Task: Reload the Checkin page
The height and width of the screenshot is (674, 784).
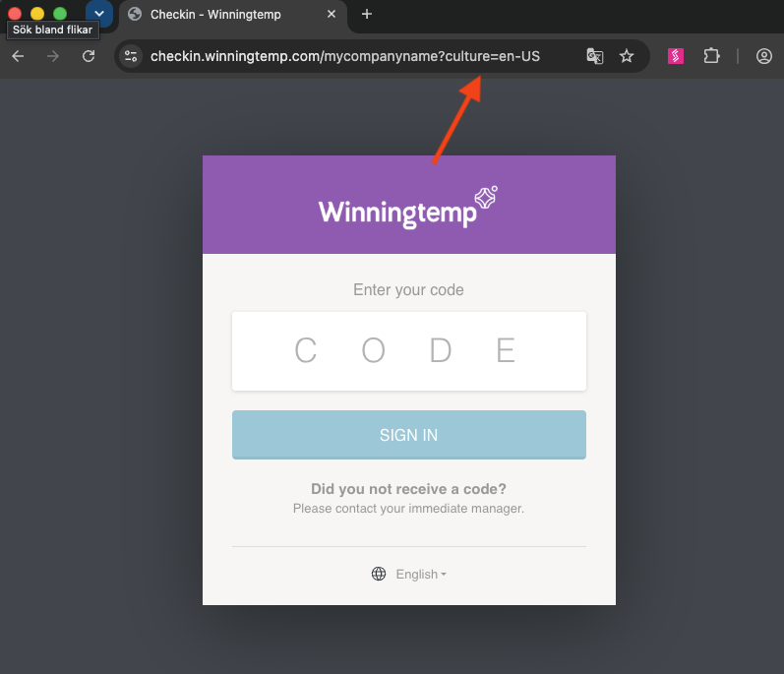Action: (89, 56)
